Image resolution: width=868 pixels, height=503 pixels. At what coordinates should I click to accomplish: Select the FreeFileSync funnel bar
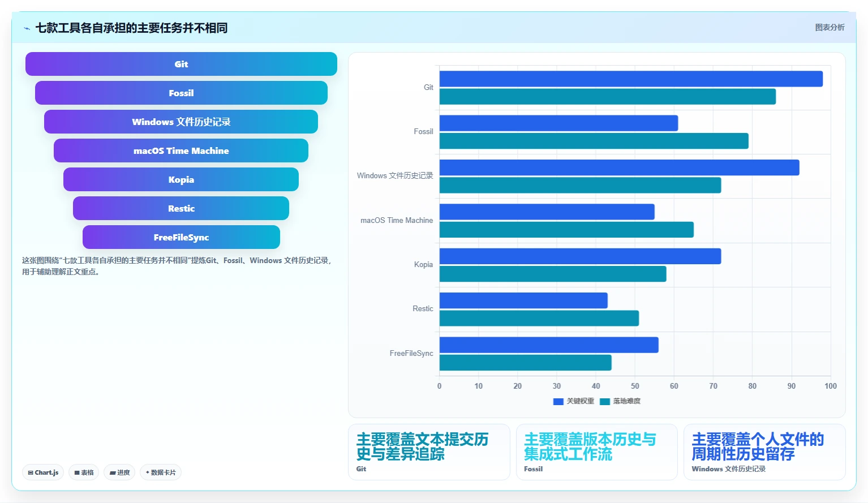pos(181,237)
